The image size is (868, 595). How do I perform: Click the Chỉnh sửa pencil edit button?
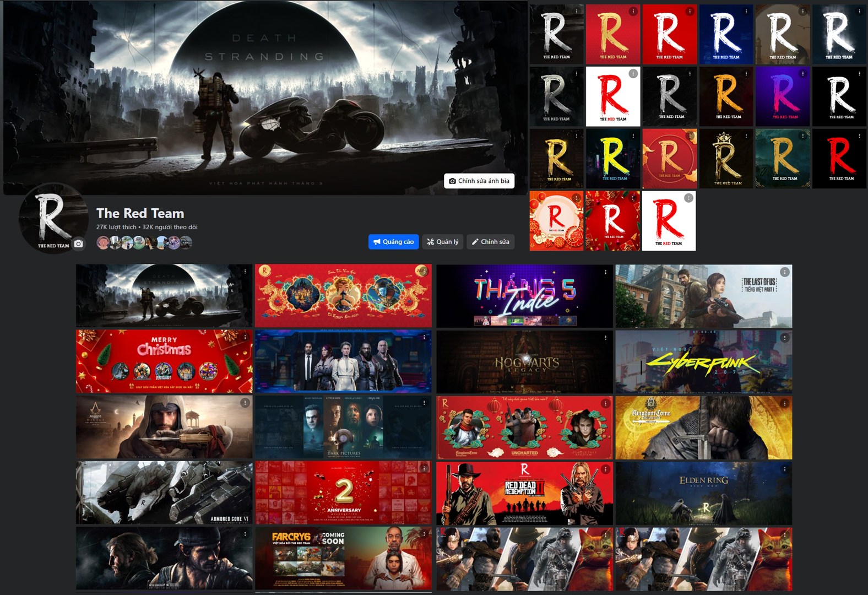pos(490,242)
